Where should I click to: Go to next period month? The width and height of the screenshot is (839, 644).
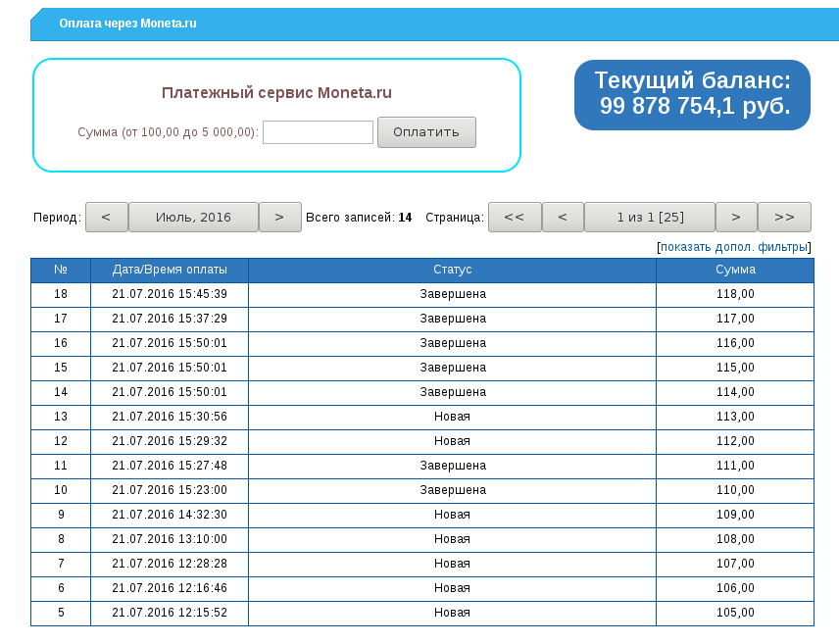[279, 218]
